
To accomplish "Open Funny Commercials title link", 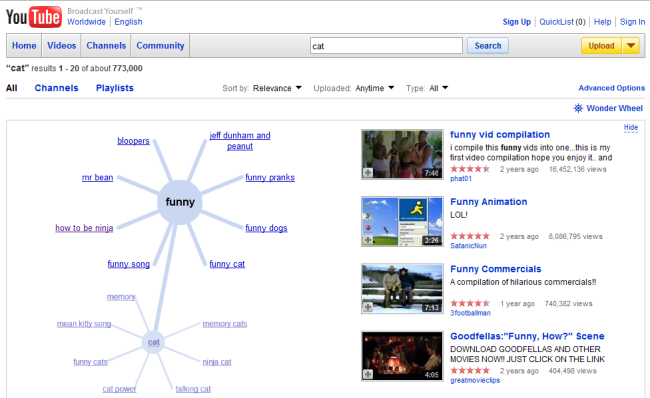I will click(x=496, y=269).
